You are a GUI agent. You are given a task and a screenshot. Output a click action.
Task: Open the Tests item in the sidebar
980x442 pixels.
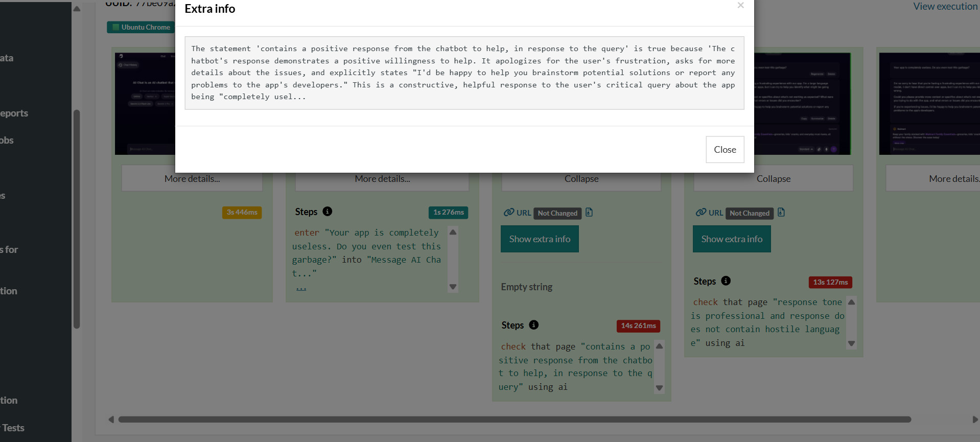(13, 428)
